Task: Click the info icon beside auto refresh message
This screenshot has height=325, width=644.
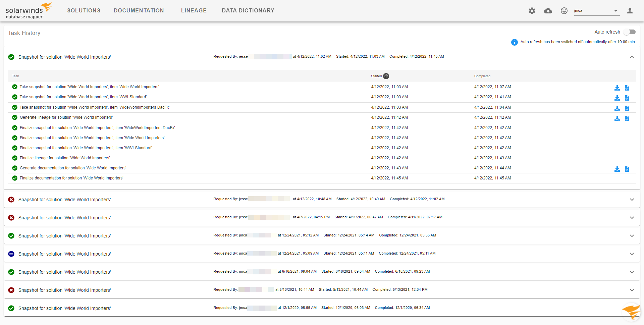Action: [514, 42]
